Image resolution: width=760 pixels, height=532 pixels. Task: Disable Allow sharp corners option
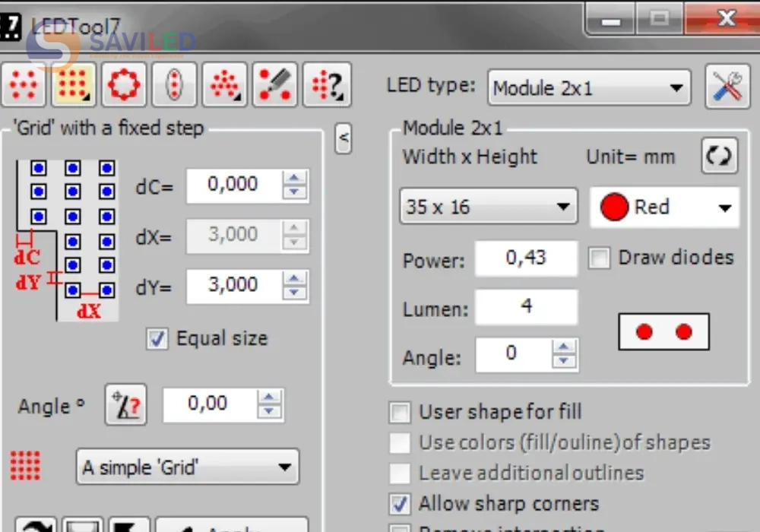400,504
